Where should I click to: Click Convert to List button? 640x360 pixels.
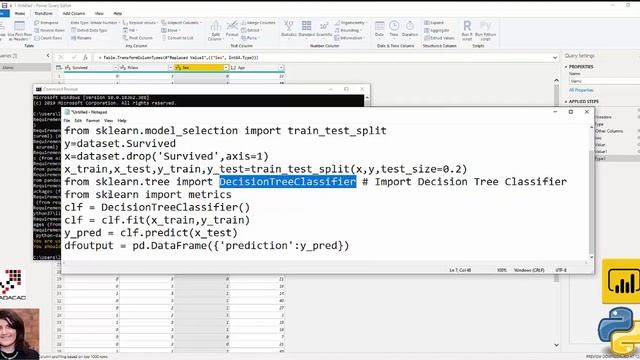click(x=177, y=38)
